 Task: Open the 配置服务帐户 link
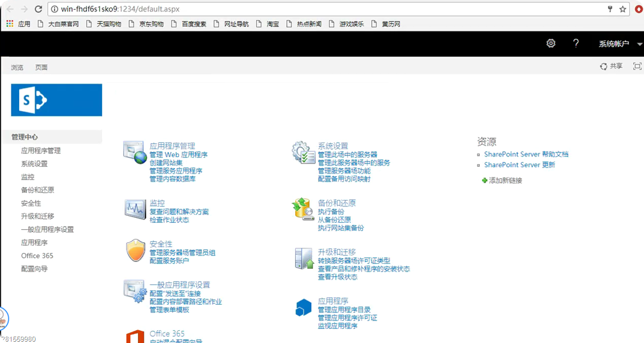coord(169,261)
